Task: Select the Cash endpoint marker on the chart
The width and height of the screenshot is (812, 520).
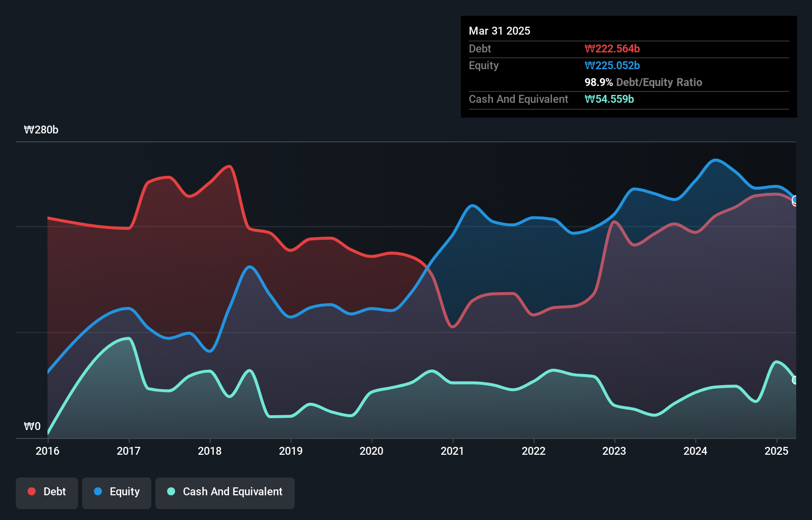Action: point(795,380)
